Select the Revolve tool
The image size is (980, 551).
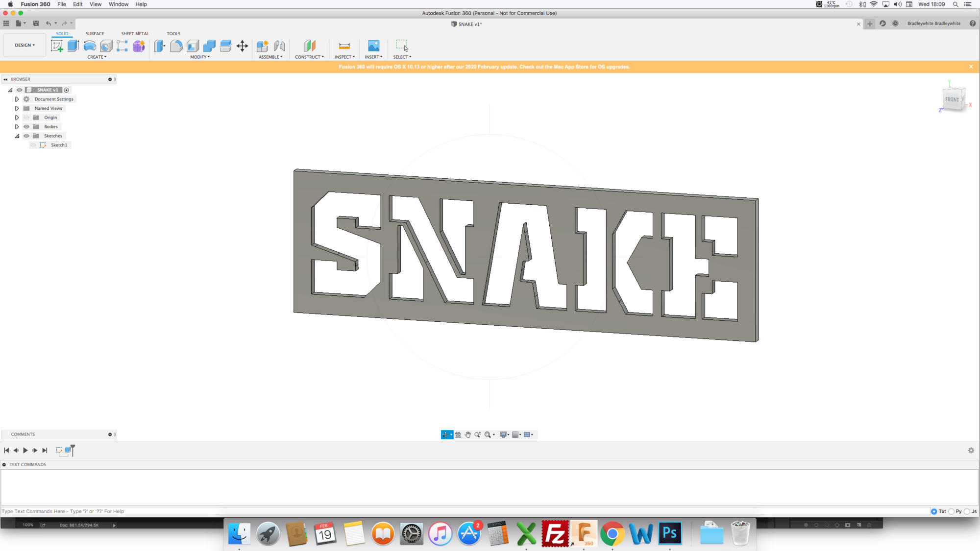click(90, 46)
